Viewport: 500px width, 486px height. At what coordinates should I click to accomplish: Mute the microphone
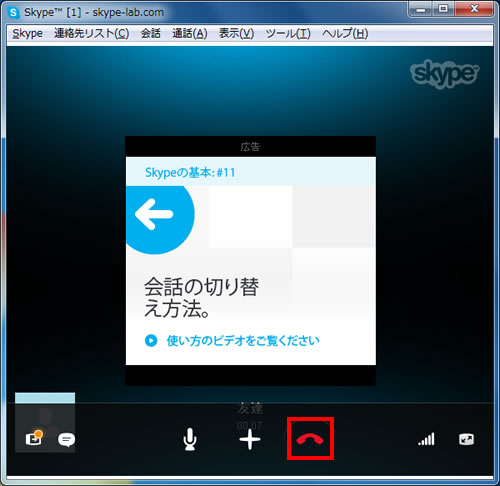pos(190,439)
